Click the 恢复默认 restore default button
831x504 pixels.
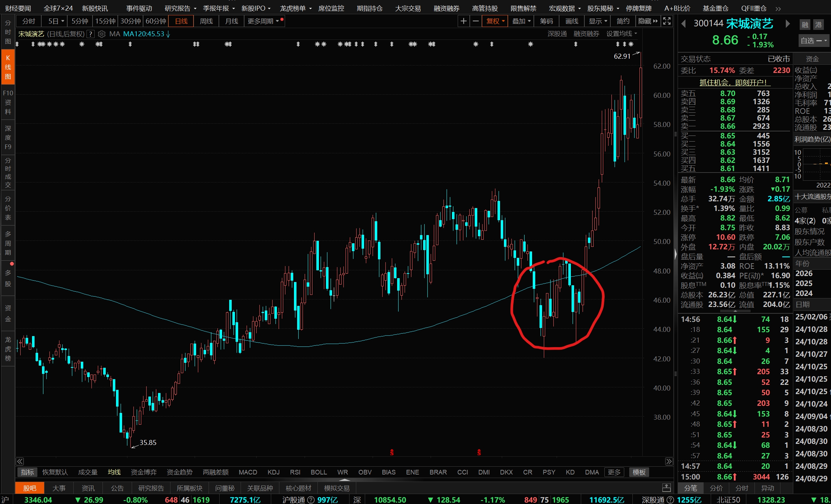[55, 472]
